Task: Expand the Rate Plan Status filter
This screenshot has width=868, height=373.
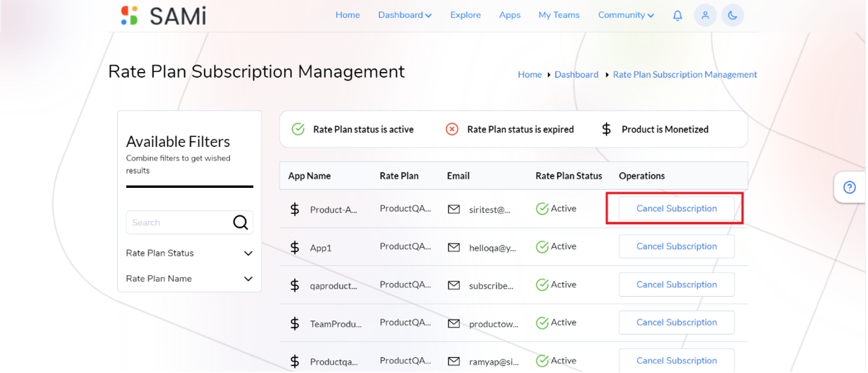Action: pos(190,253)
